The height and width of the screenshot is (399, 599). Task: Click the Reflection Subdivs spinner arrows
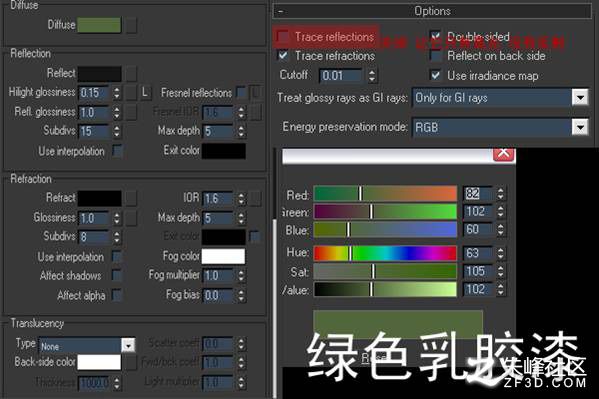pyautogui.click(x=117, y=131)
